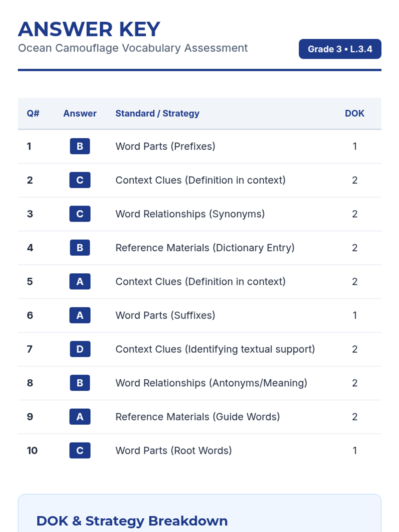The width and height of the screenshot is (399, 532).
Task: Click the ANSWER KEY title
Action: (x=89, y=29)
